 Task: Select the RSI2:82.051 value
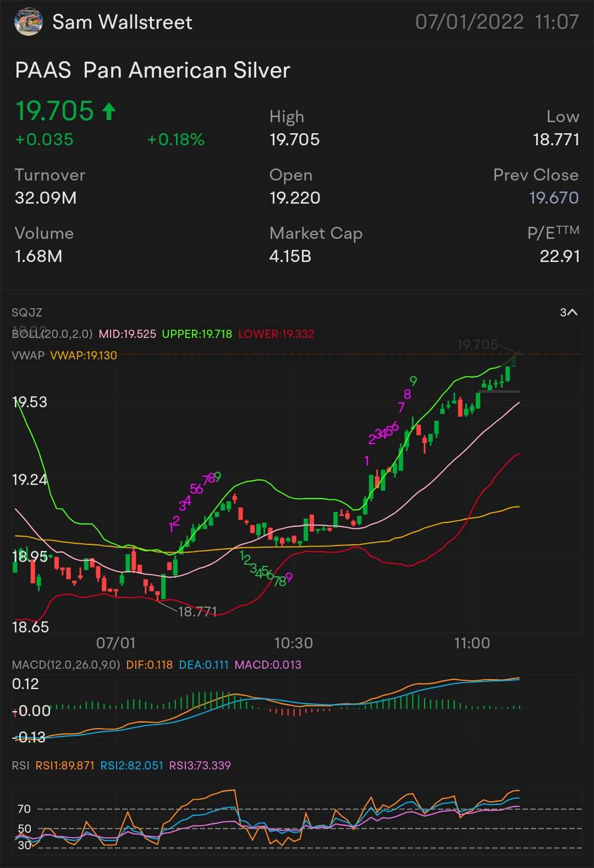[131, 766]
